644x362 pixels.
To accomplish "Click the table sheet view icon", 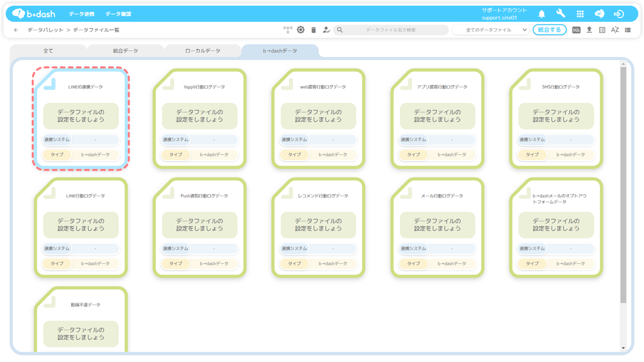I will (602, 30).
